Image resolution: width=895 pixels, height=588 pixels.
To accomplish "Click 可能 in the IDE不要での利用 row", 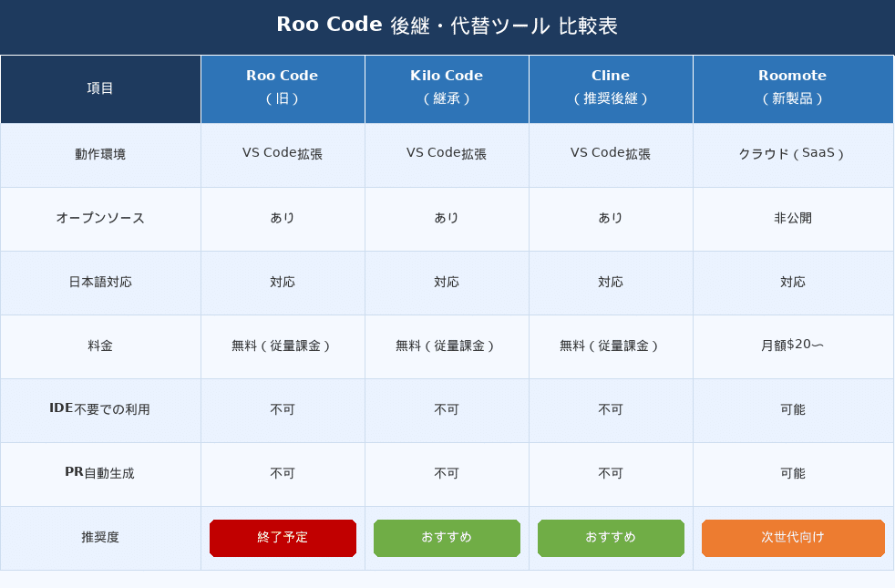I will tap(793, 409).
